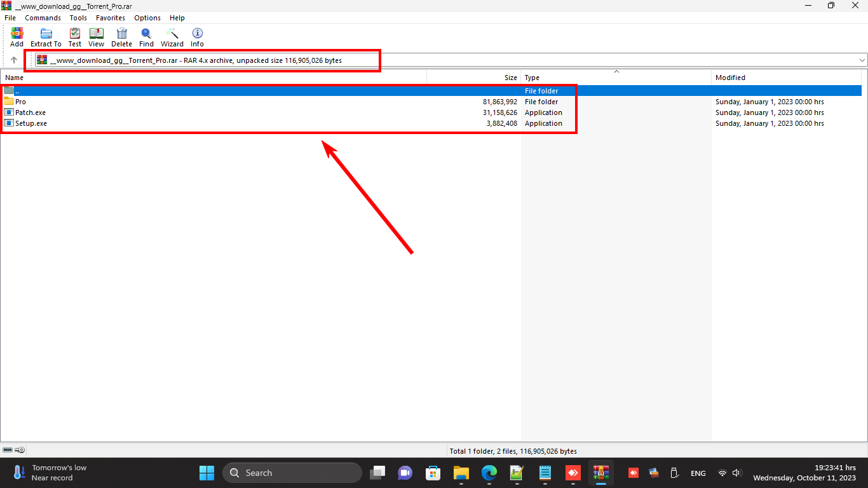868x488 pixels.
Task: Open the View toolbar tool
Action: click(97, 37)
